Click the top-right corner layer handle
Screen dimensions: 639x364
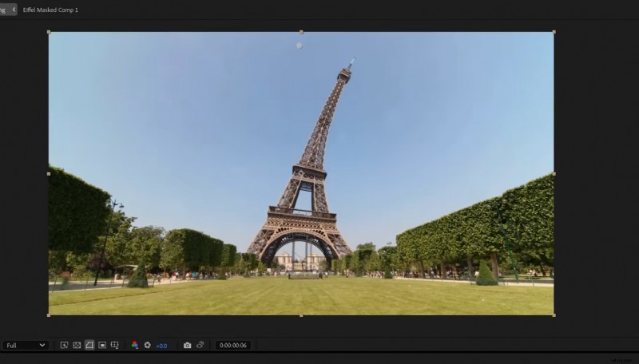click(554, 32)
